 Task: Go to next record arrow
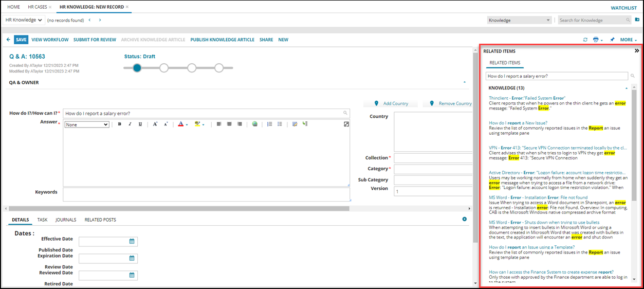click(100, 20)
